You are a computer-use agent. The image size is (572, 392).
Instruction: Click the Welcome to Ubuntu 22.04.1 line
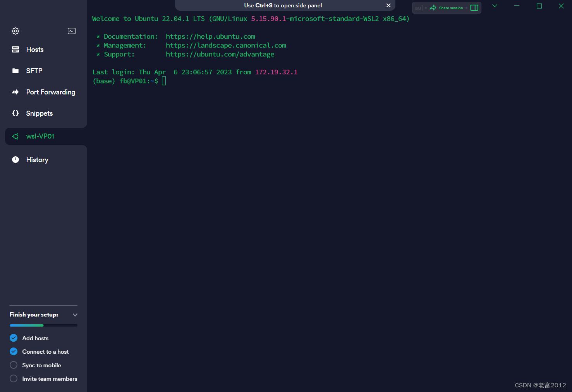pyautogui.click(x=251, y=19)
